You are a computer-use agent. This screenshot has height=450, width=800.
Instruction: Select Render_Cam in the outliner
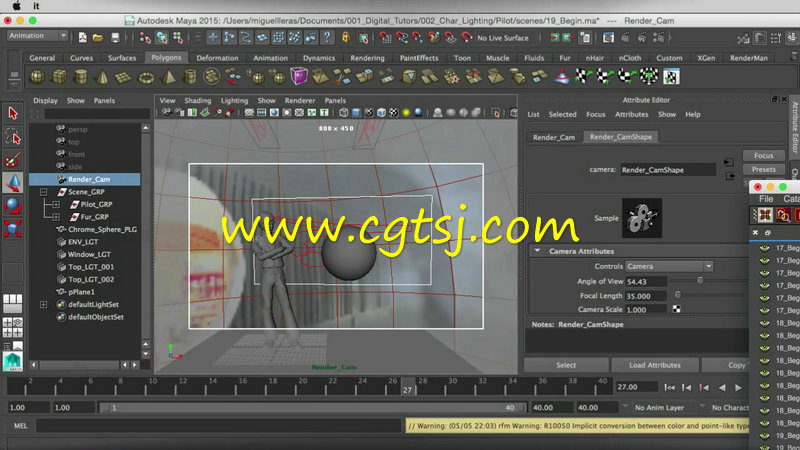[x=85, y=180]
